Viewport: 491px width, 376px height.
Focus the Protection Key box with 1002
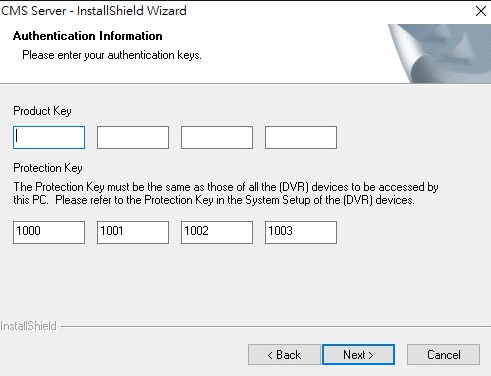[x=217, y=232]
